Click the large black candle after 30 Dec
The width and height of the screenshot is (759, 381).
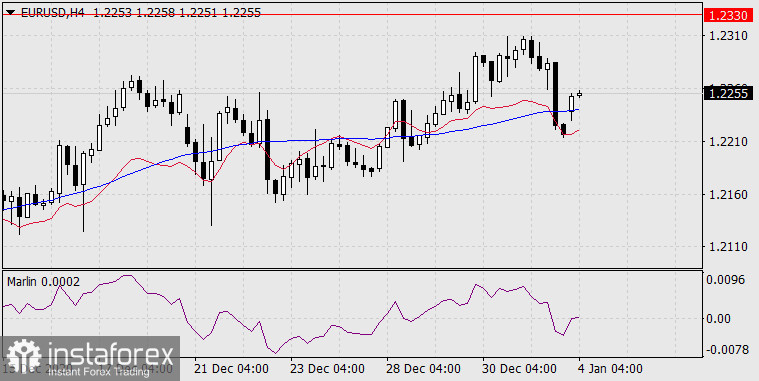[x=555, y=95]
